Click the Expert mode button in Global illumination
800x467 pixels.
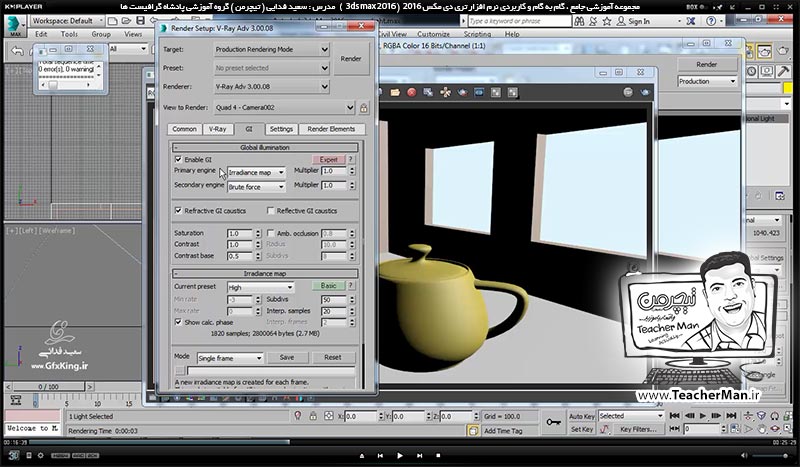pyautogui.click(x=329, y=159)
